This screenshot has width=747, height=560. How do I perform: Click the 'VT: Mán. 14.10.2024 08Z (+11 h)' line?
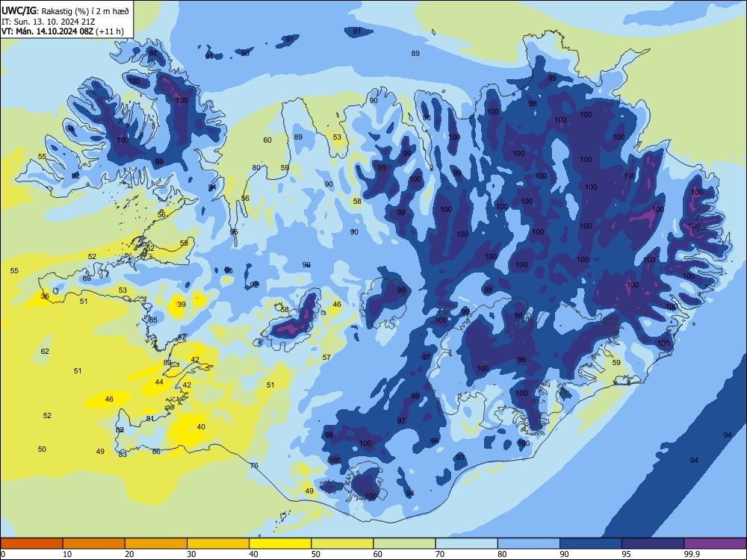pos(63,31)
